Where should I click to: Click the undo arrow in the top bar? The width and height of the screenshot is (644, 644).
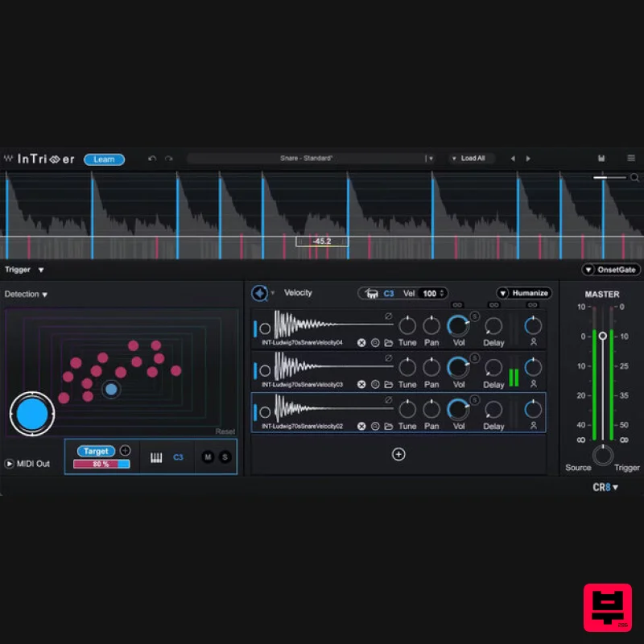[x=152, y=159]
